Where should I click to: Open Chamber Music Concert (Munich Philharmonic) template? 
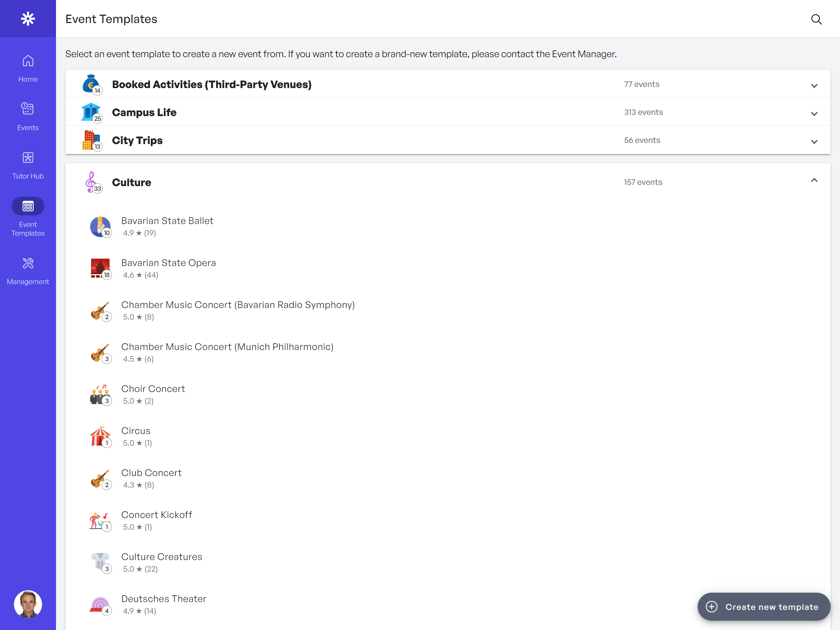click(x=227, y=347)
